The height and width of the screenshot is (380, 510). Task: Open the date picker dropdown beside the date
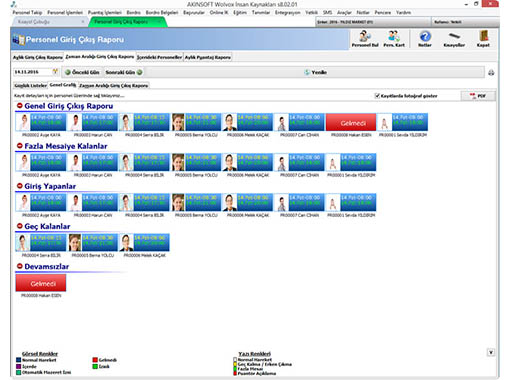[x=55, y=72]
